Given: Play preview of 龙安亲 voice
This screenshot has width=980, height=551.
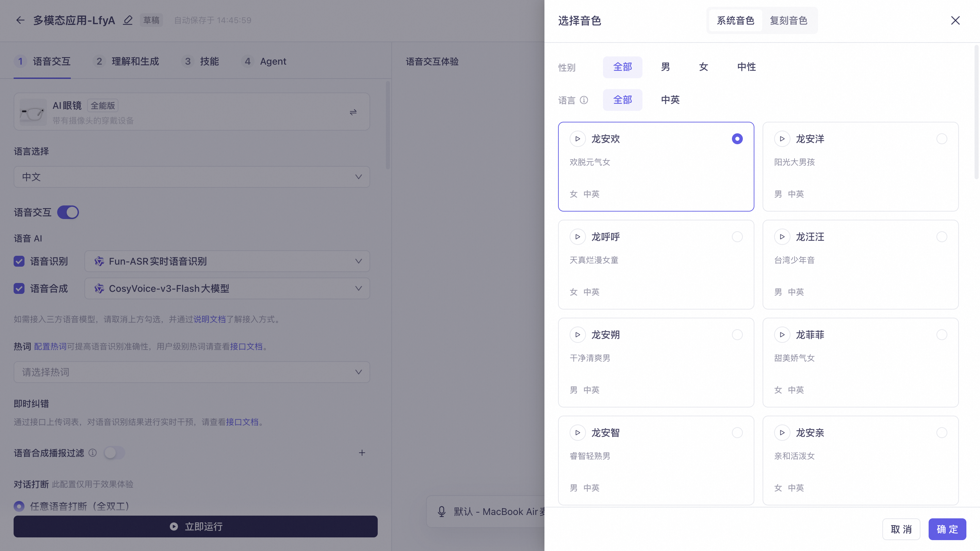Looking at the screenshot, I should point(782,433).
